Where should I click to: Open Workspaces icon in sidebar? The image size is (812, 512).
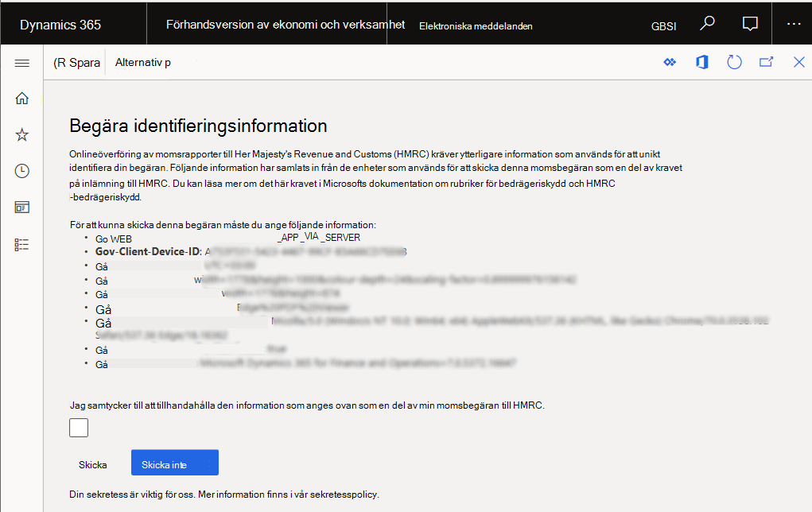click(x=21, y=208)
